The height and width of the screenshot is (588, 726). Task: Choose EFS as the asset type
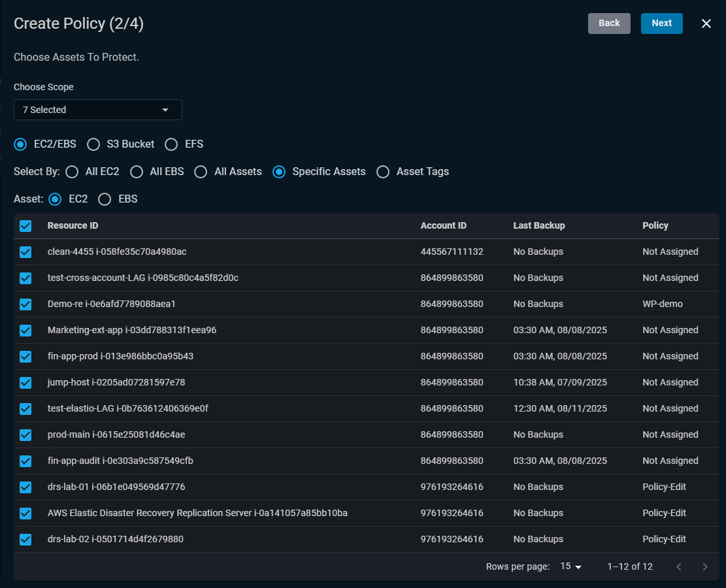pos(171,144)
